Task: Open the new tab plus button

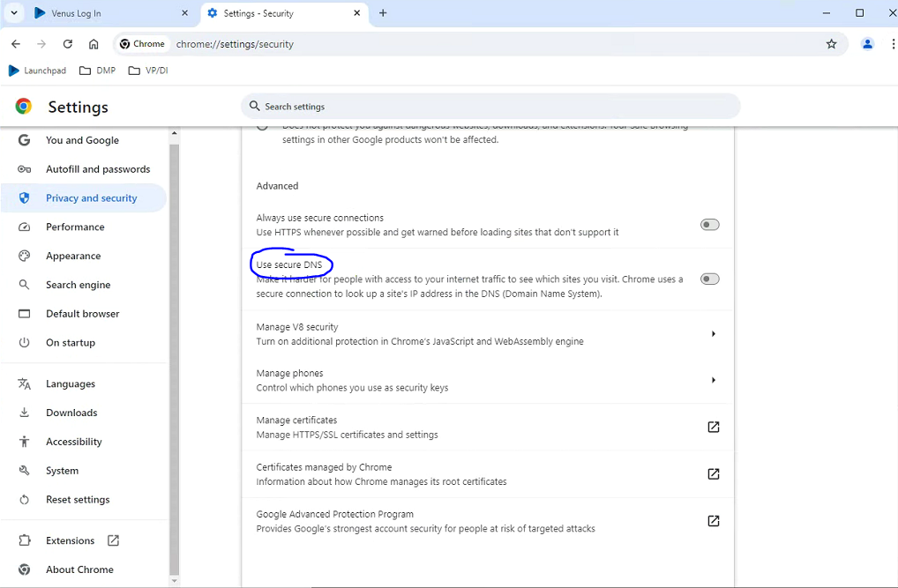Action: [x=383, y=13]
